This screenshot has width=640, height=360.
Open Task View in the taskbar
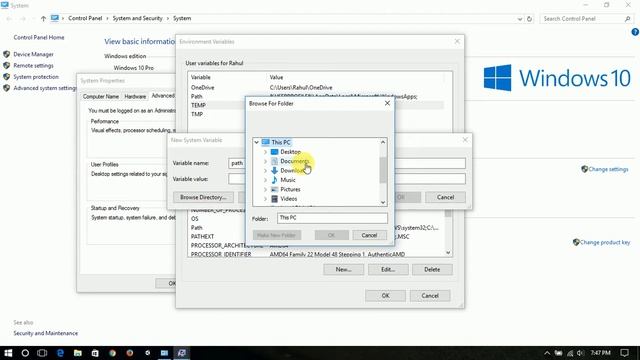[42, 353]
